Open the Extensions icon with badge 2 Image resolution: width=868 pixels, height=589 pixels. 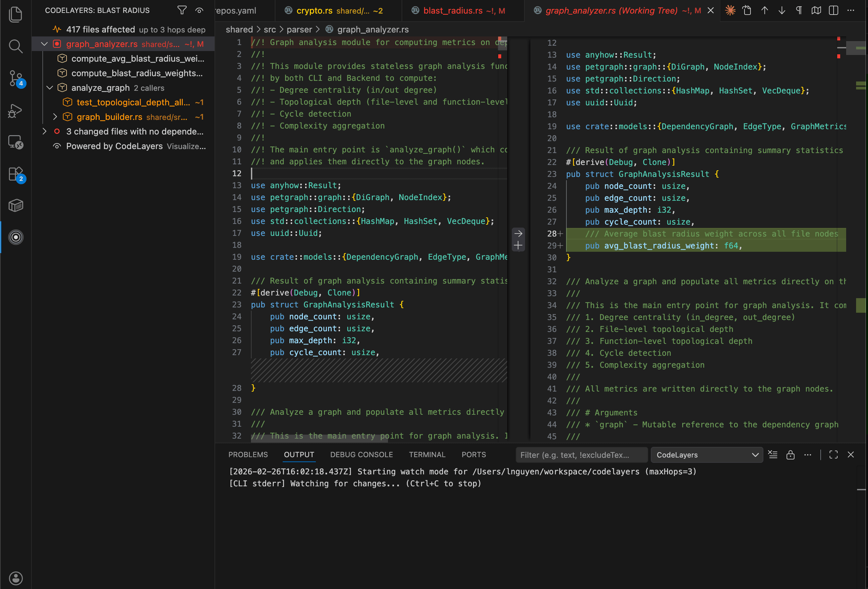coord(16,174)
